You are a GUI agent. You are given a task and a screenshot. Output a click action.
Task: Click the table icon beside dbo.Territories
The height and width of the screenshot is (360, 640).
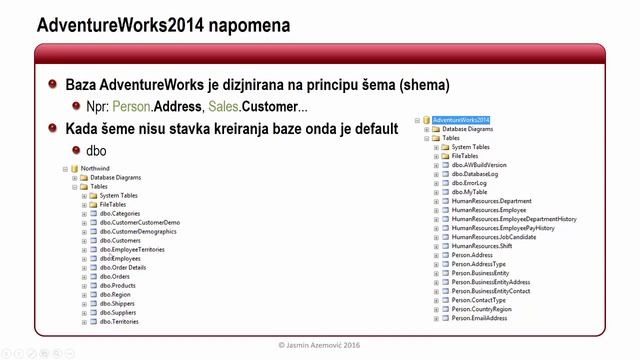[93, 321]
